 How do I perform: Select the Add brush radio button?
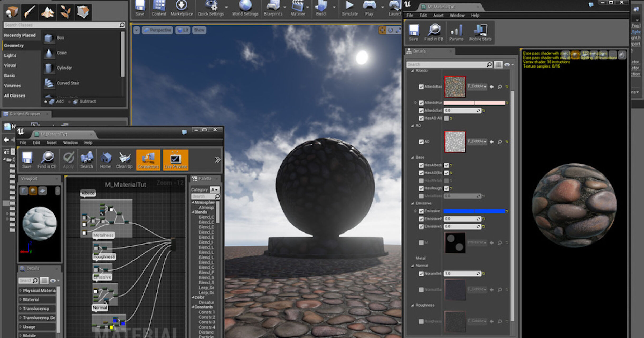46,102
